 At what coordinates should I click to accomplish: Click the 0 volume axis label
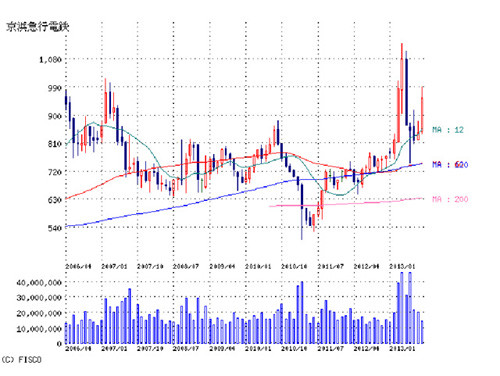coord(59,344)
